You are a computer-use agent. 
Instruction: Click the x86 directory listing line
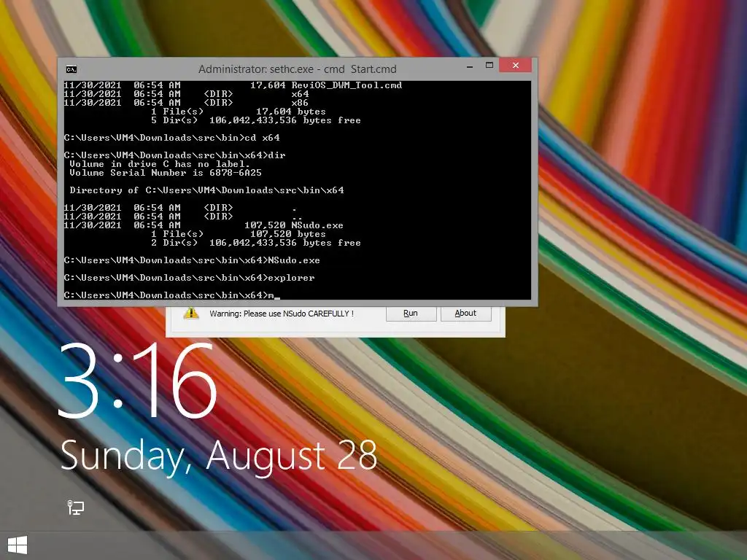tap(186, 103)
